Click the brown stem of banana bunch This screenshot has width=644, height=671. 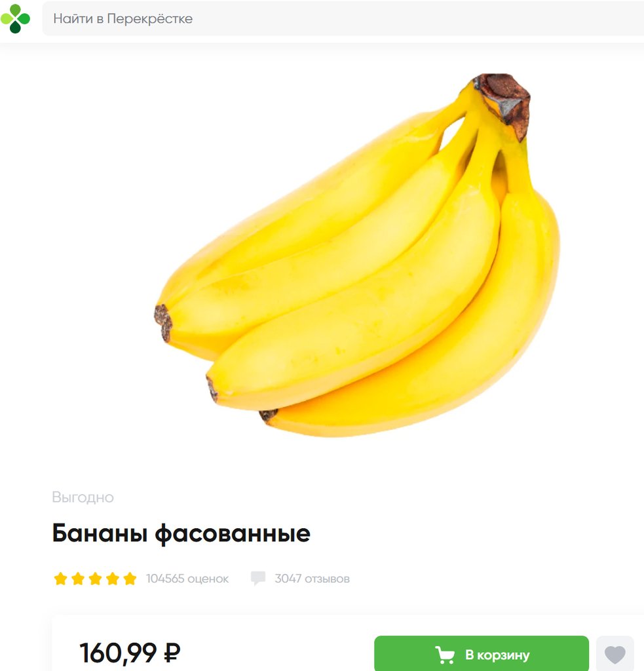click(x=504, y=102)
